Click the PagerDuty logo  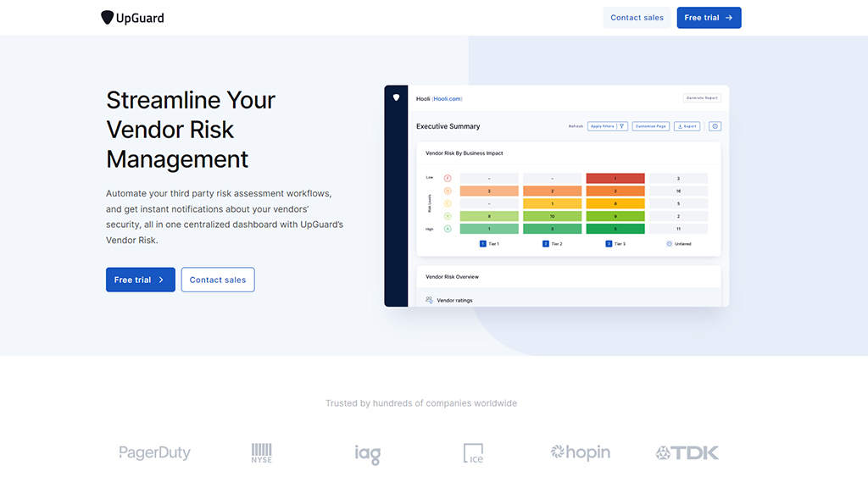[x=154, y=452]
